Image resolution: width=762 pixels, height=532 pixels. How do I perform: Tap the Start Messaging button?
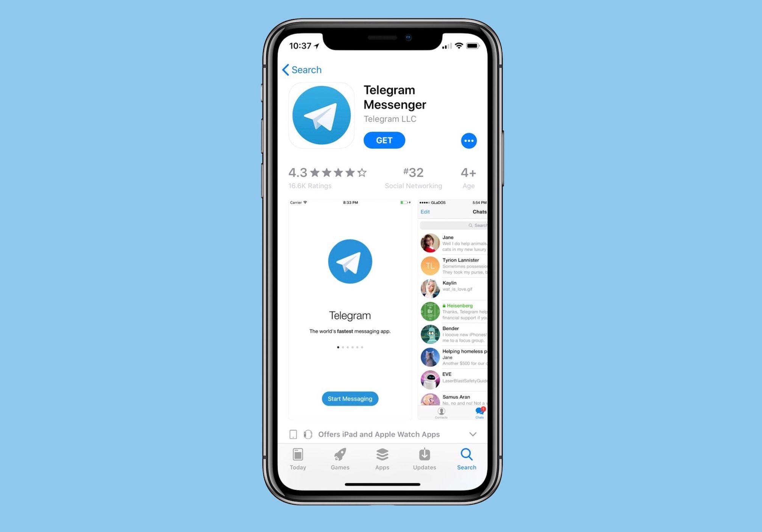point(350,398)
